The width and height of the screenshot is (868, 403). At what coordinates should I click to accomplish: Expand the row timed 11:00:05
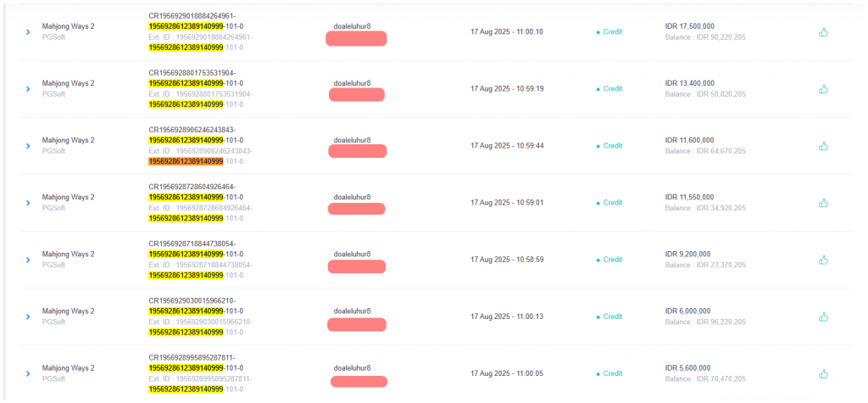tap(28, 373)
